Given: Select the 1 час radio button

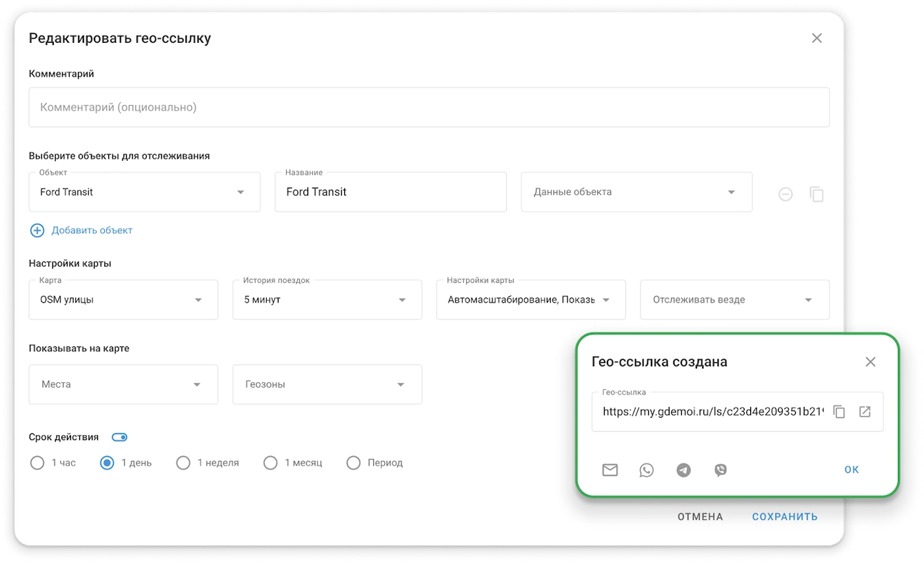Looking at the screenshot, I should pyautogui.click(x=37, y=463).
